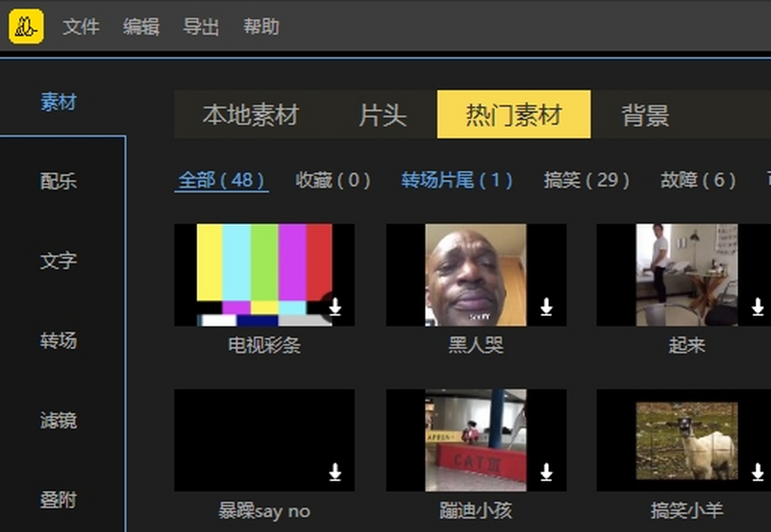The image size is (771, 532).
Task: Show 收藏 (0) favorites list
Action: click(333, 181)
